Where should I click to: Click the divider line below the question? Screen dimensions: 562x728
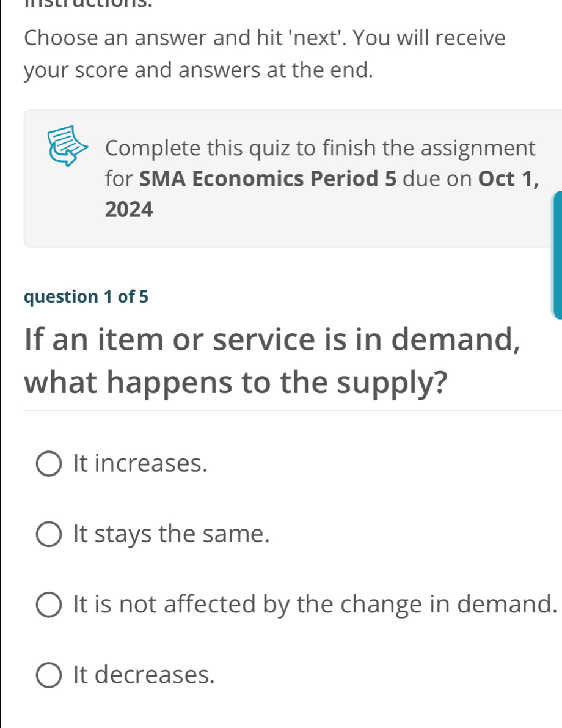(x=292, y=411)
